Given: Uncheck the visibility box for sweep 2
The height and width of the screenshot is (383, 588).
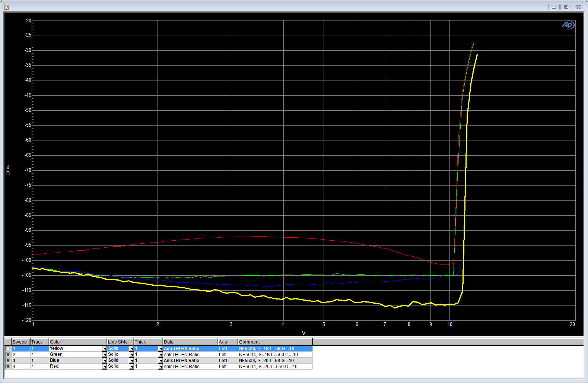Looking at the screenshot, I should [x=8, y=355].
